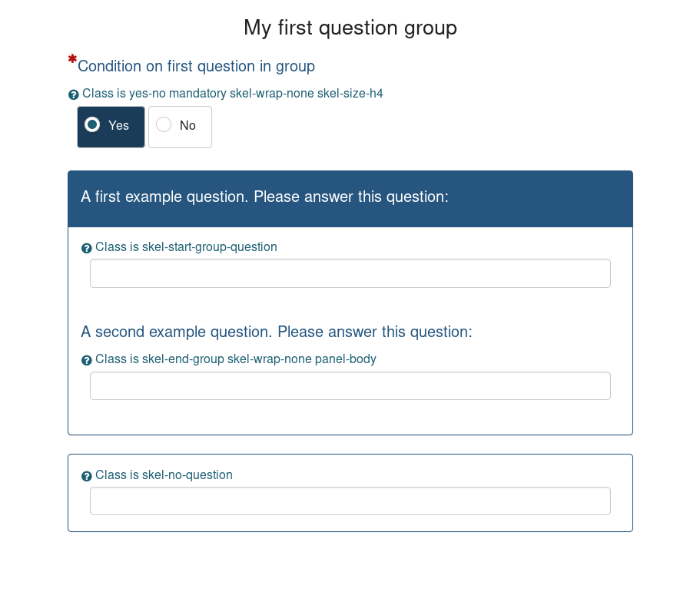Click the "Class is skel-no-question" help text
The height and width of the screenshot is (605, 700).
164,475
